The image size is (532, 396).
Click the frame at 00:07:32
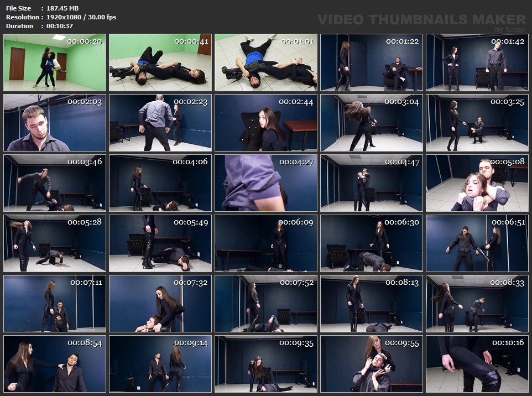(x=160, y=304)
